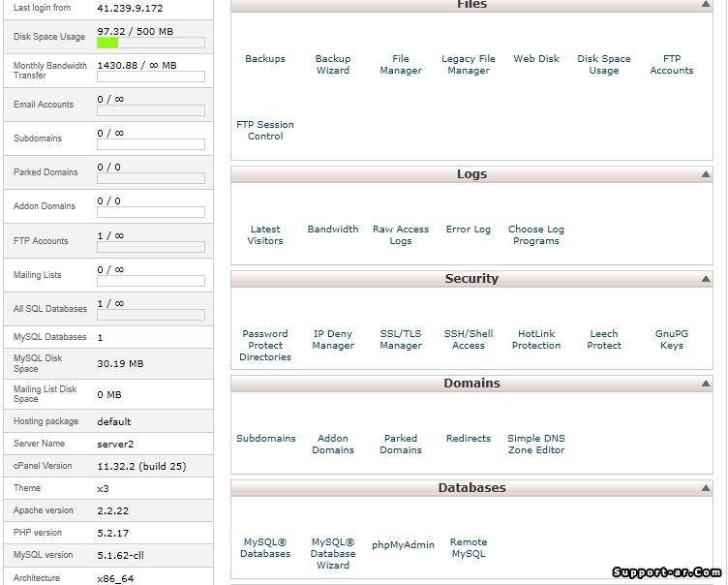Open the Backup Wizard
Screen dimensions: 728x585
pos(333,65)
